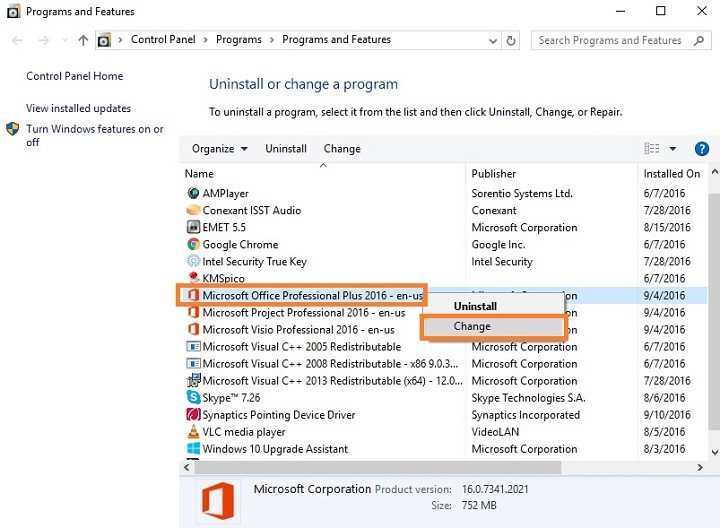Click Change in the toolbar

tap(342, 149)
